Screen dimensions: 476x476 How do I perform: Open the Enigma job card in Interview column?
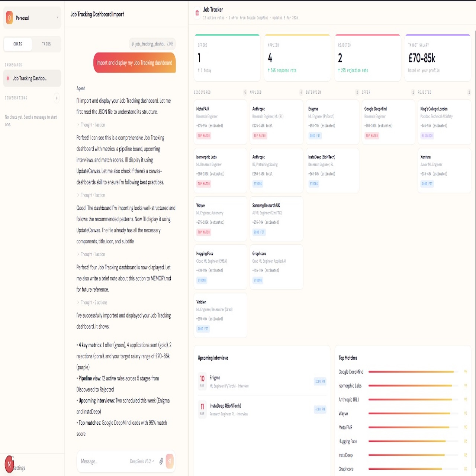click(x=332, y=122)
